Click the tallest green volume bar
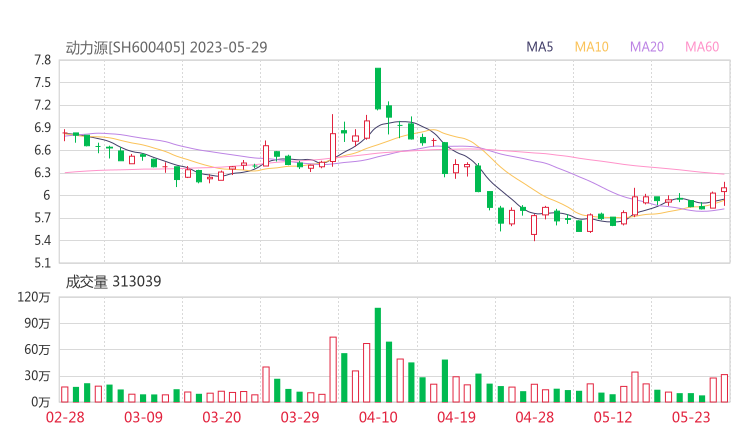 click(378, 355)
